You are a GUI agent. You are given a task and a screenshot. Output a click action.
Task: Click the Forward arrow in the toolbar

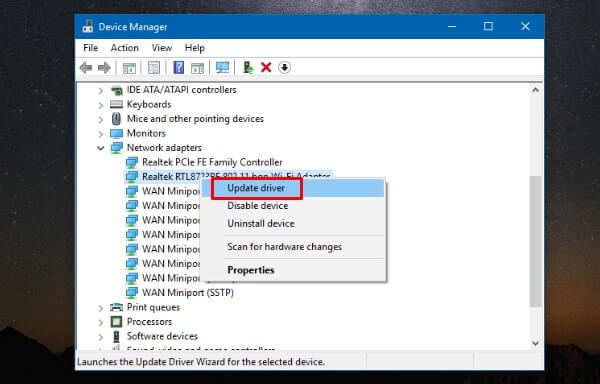pyautogui.click(x=104, y=68)
